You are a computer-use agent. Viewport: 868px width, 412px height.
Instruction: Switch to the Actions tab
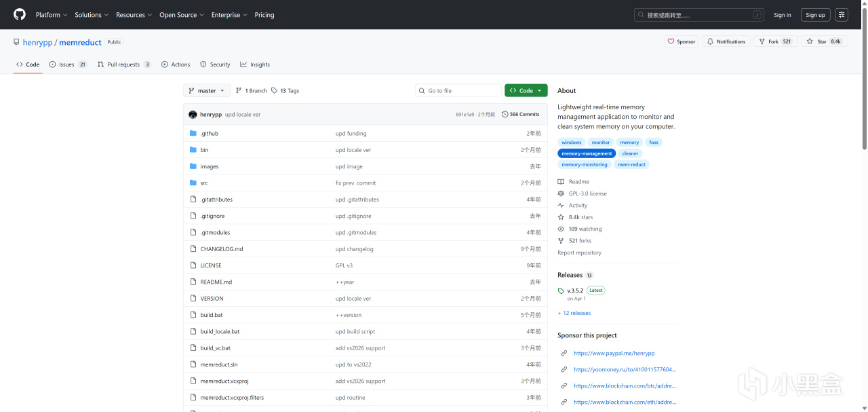pyautogui.click(x=176, y=64)
